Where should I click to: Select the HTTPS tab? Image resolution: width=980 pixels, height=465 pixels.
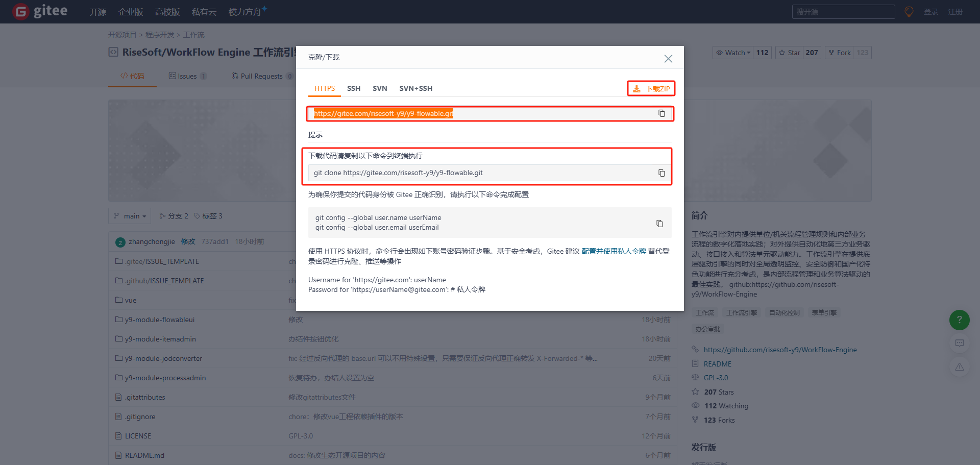pos(325,88)
